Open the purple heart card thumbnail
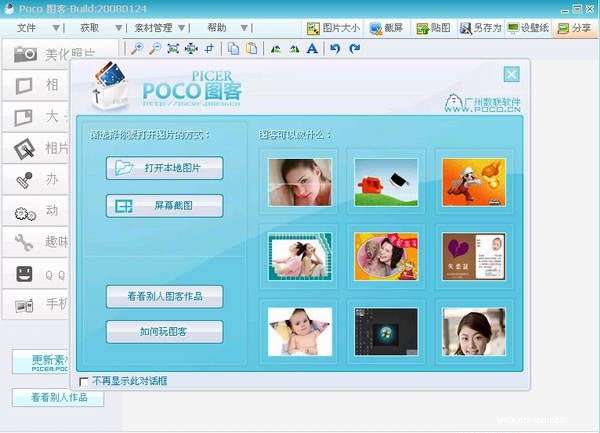 (474, 257)
